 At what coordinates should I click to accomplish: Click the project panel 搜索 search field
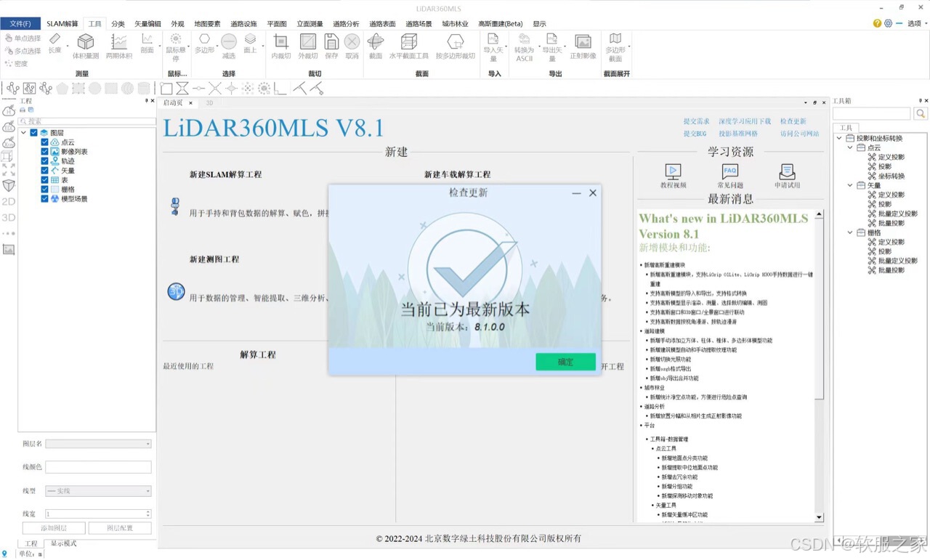coord(87,121)
